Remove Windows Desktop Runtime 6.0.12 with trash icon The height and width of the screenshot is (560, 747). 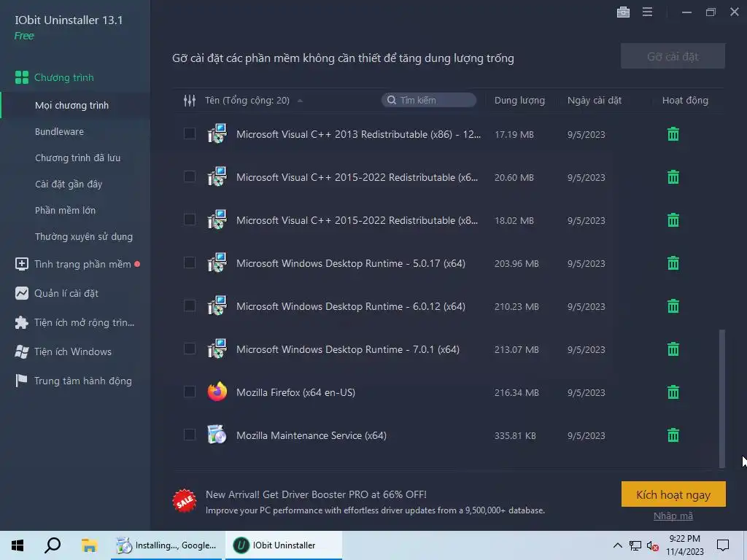coord(673,306)
